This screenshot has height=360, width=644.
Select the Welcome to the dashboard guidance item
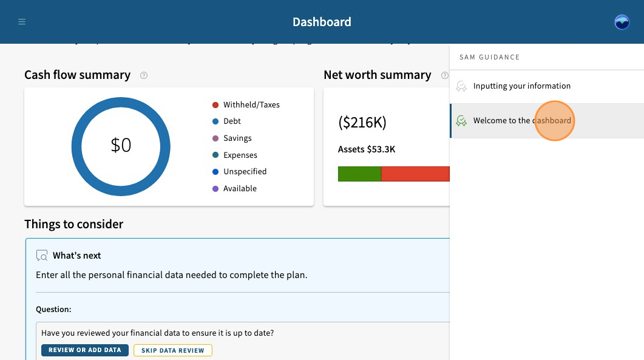pyautogui.click(x=547, y=120)
